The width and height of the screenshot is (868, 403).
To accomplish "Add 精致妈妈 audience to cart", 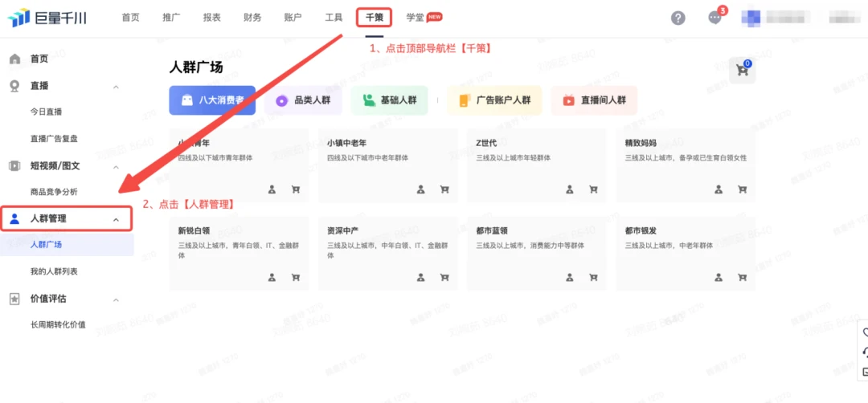I will [742, 189].
